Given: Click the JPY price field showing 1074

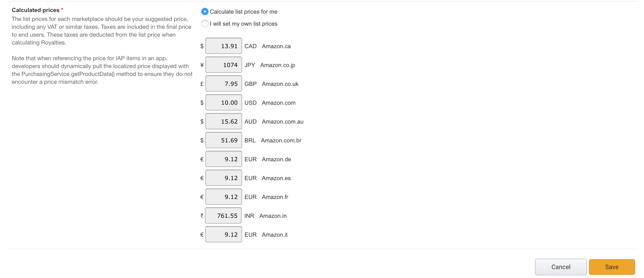Looking at the screenshot, I should point(224,65).
